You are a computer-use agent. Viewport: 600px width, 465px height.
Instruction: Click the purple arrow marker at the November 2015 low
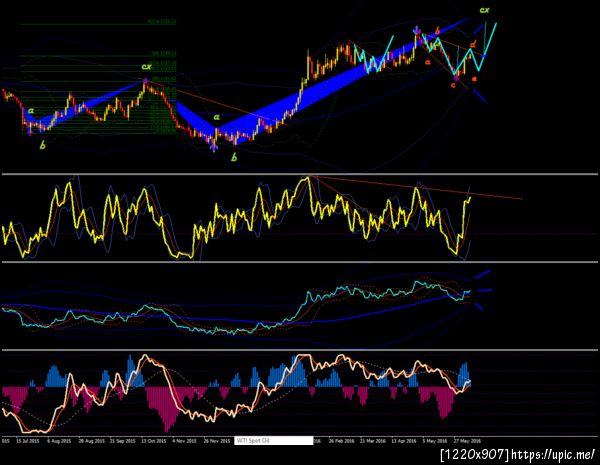click(214, 146)
